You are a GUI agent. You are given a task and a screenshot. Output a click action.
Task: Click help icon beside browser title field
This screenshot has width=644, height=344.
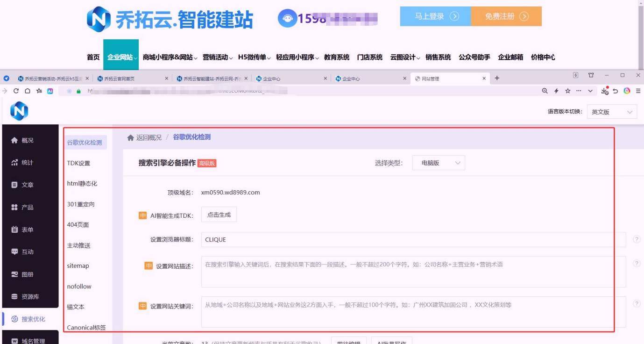(x=637, y=239)
